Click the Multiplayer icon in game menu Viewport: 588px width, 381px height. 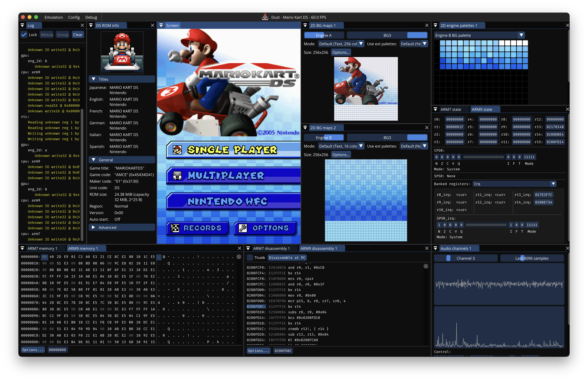pos(177,176)
